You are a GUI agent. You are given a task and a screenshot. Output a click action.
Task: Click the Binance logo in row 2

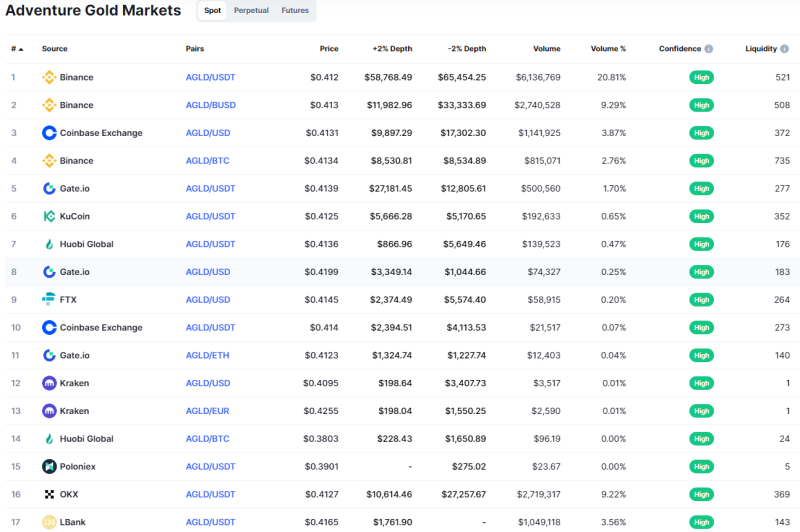pyautogui.click(x=49, y=105)
